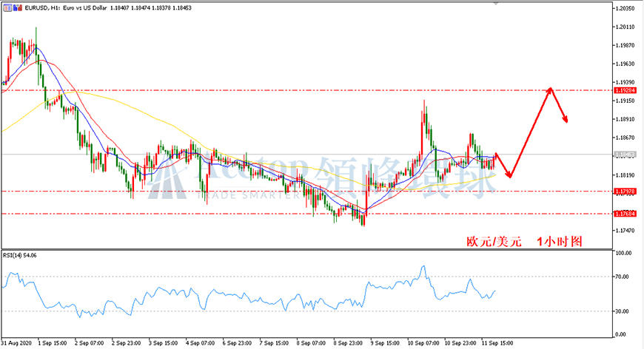Click the 3 Sep 15:00 time label
The image size is (644, 349).
pos(163,343)
